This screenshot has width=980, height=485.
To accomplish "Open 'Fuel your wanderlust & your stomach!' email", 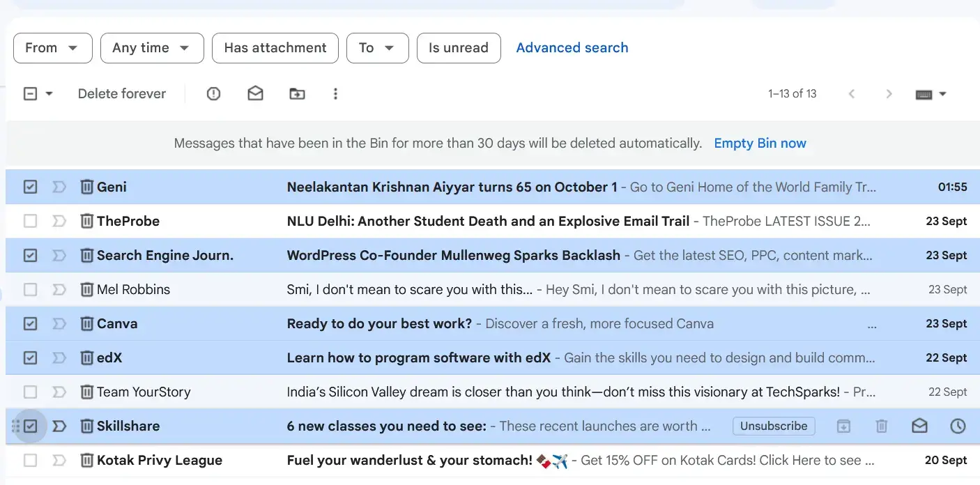I will click(493, 460).
